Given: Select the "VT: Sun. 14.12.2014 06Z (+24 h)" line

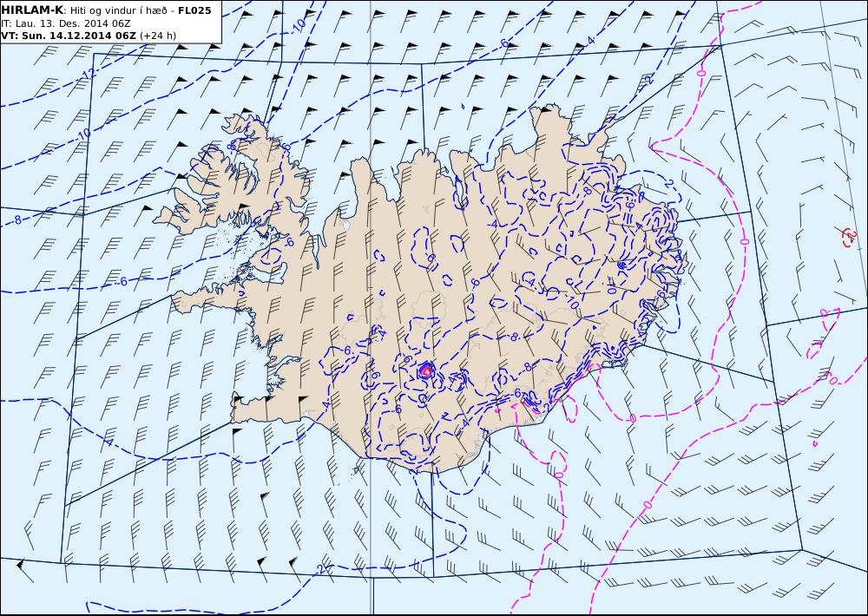Looking at the screenshot, I should pos(89,36).
